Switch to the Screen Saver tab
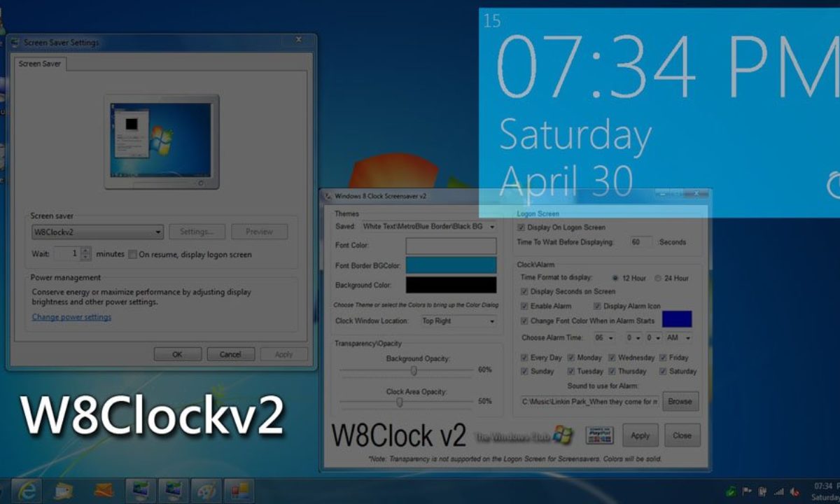This screenshot has width=840, height=504. tap(40, 64)
